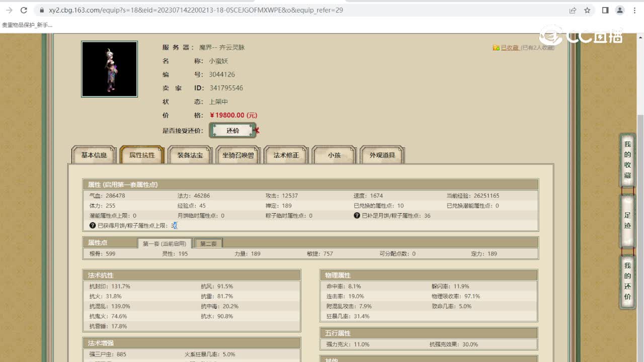Screen dimensions: 644x362
Task: Open the 坐骑召唤兽 tab
Action: pyautogui.click(x=237, y=156)
